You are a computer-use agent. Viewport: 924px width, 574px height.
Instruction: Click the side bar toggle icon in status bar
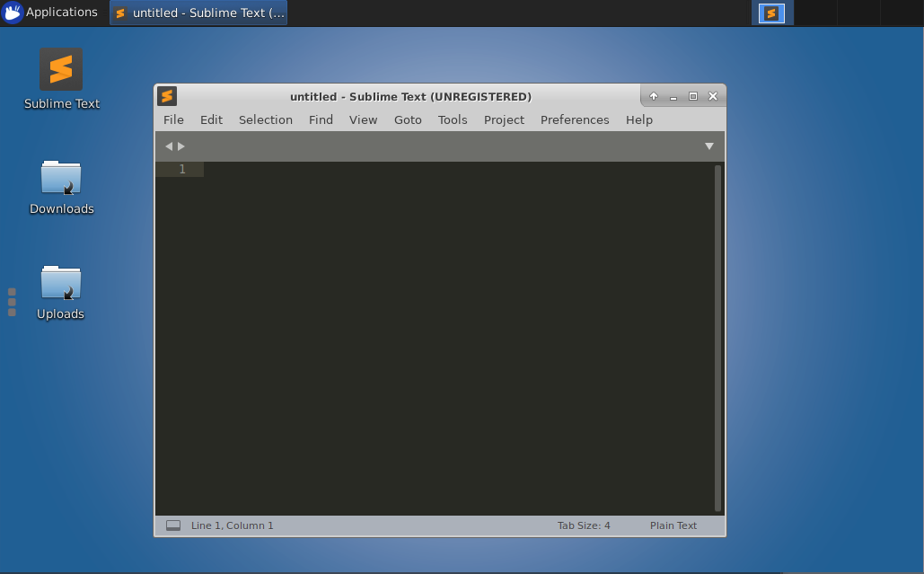click(173, 525)
